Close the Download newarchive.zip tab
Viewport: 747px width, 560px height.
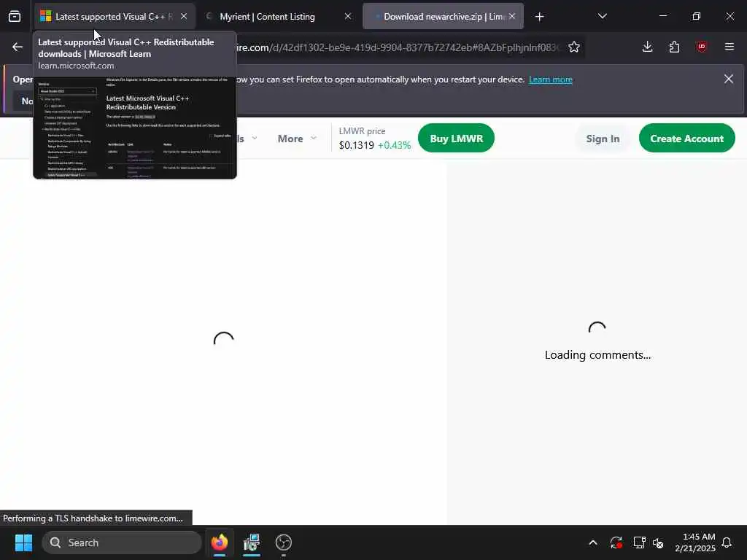(x=512, y=17)
